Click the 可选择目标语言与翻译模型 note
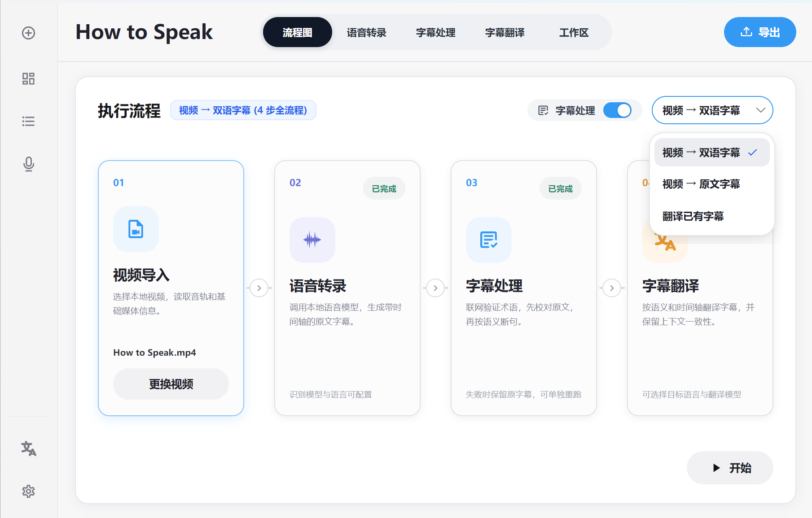 (692, 395)
